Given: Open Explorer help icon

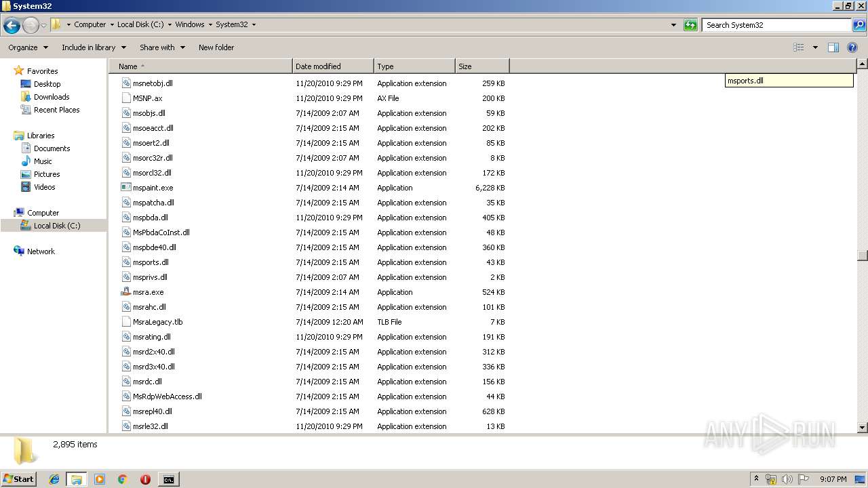Looking at the screenshot, I should tap(853, 47).
